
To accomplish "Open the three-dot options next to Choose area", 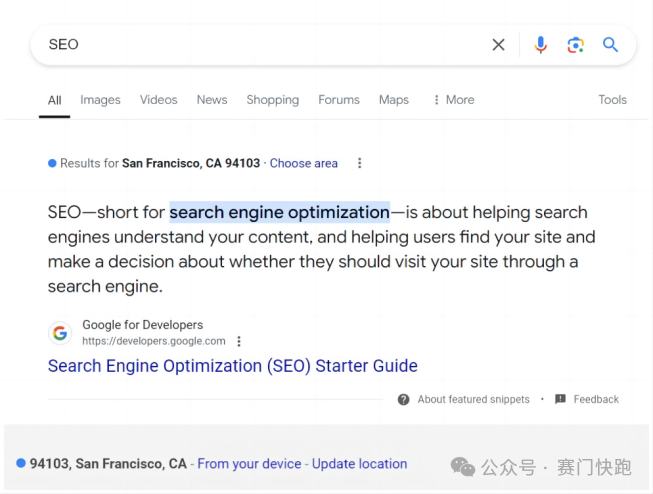I will tap(360, 163).
